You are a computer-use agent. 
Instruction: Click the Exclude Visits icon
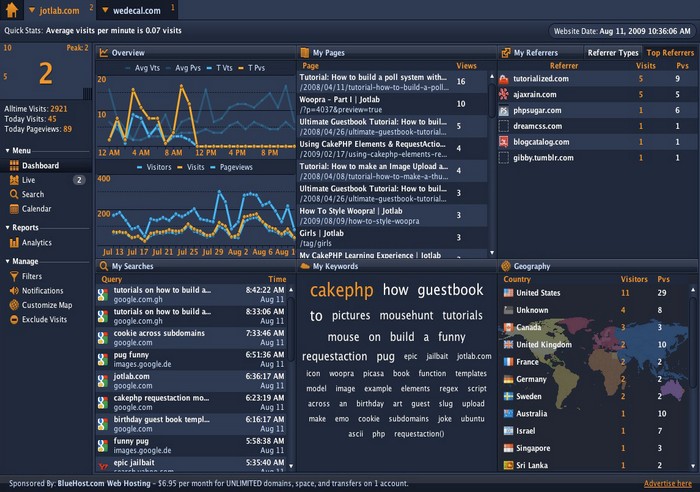pos(14,320)
